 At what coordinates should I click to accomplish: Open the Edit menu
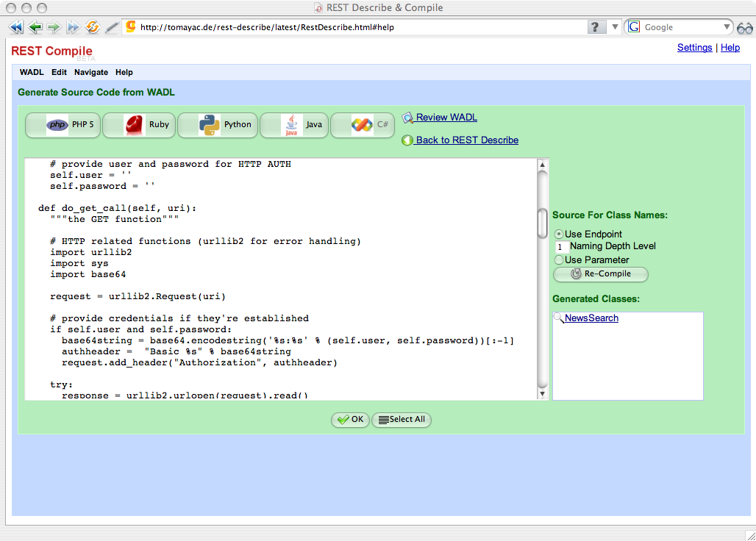click(x=60, y=72)
